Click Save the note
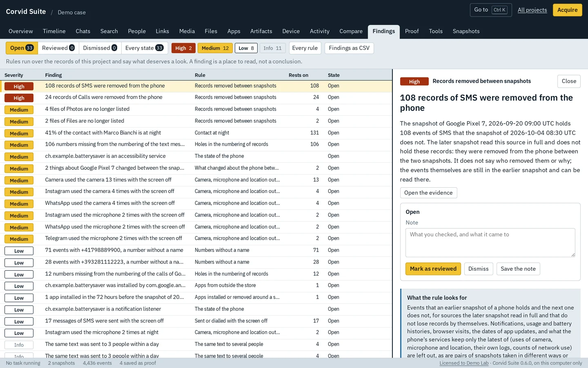588x368 pixels. (518, 269)
